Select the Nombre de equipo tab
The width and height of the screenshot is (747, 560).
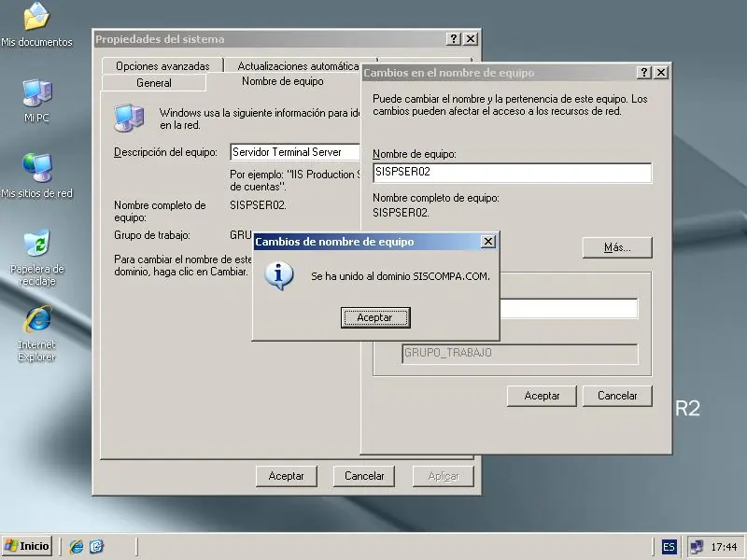point(283,81)
